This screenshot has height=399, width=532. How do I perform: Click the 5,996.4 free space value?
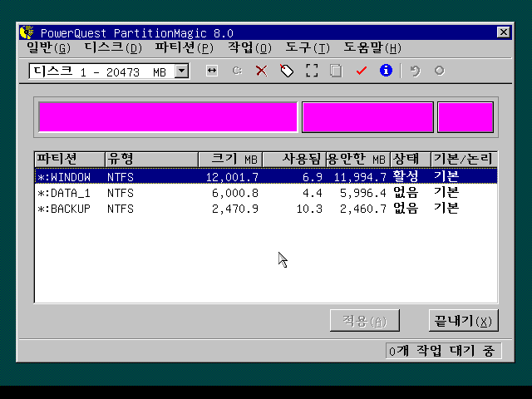click(363, 193)
